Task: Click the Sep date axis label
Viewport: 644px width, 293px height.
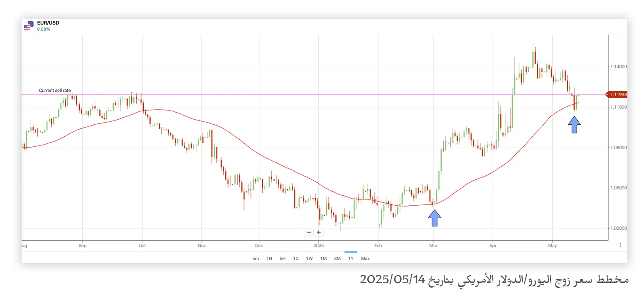Action: pos(82,246)
